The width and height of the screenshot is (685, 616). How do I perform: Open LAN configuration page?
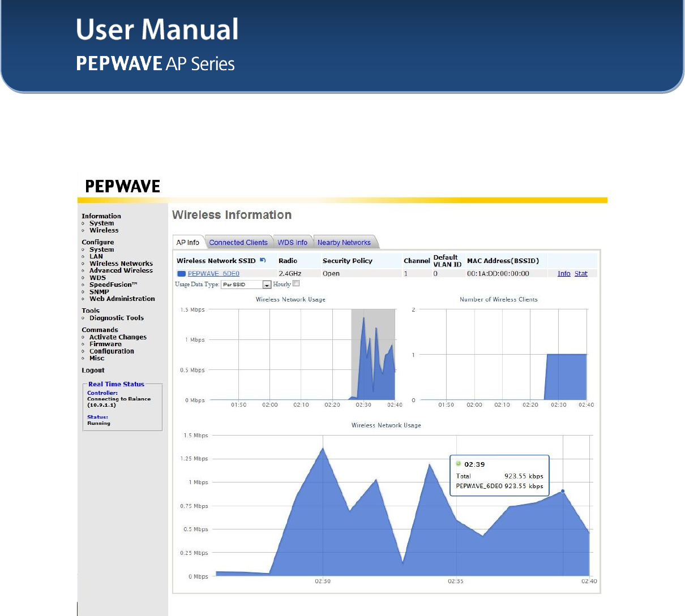[96, 256]
